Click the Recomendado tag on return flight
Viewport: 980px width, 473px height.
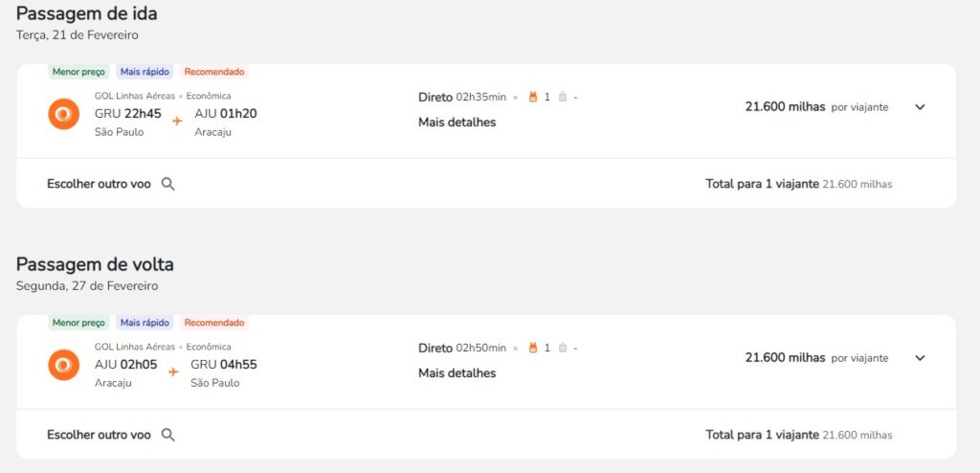[x=214, y=323]
